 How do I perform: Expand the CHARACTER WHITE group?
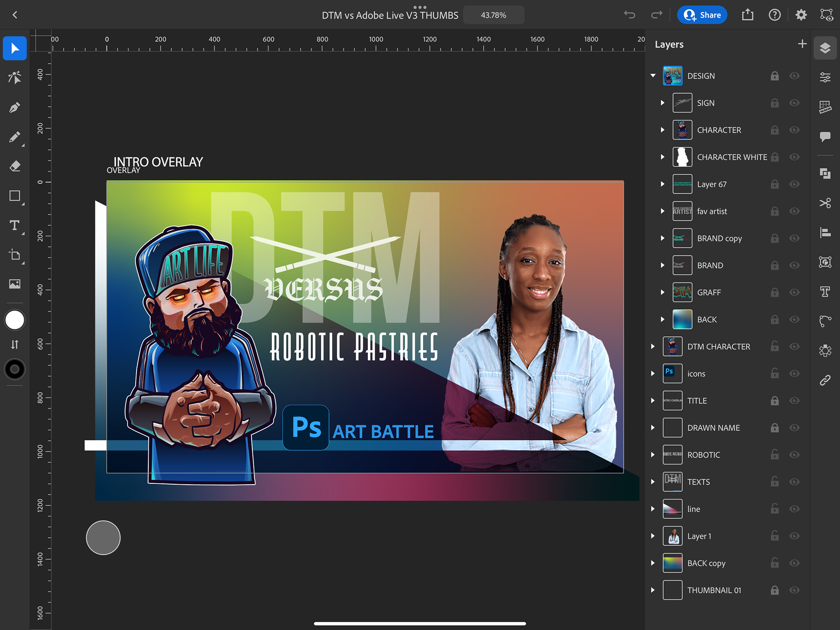tap(662, 157)
